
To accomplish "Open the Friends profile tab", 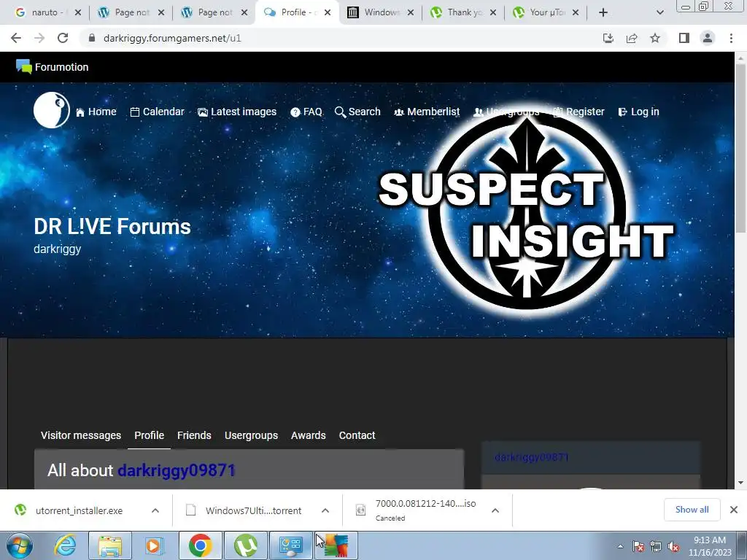I will (194, 435).
